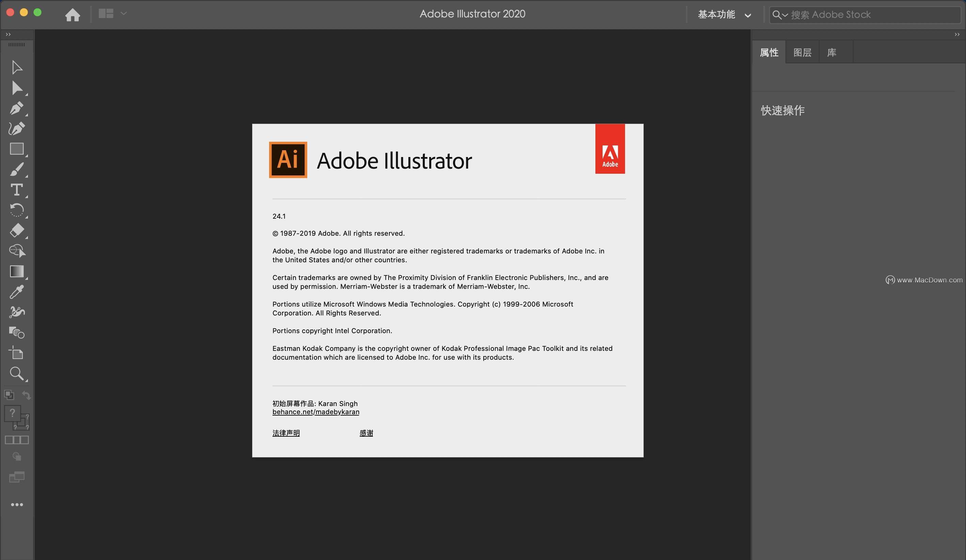Minimize the Illustrator window with the yellow button

(24, 12)
